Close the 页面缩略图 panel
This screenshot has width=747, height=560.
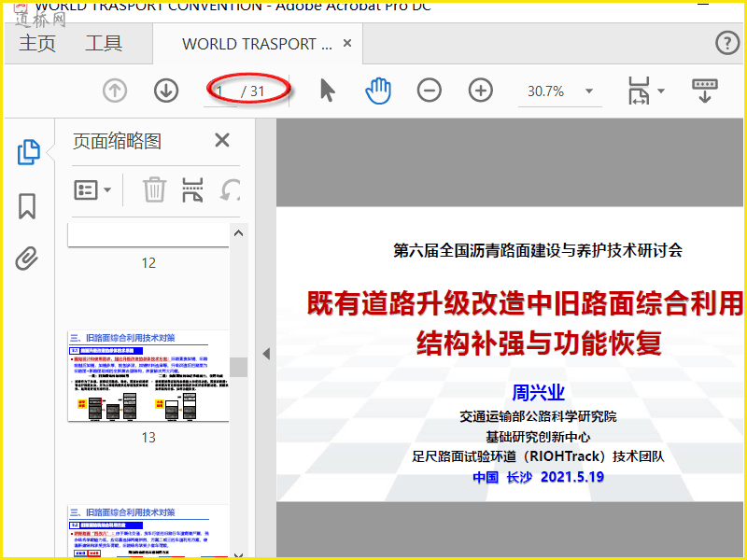[222, 141]
